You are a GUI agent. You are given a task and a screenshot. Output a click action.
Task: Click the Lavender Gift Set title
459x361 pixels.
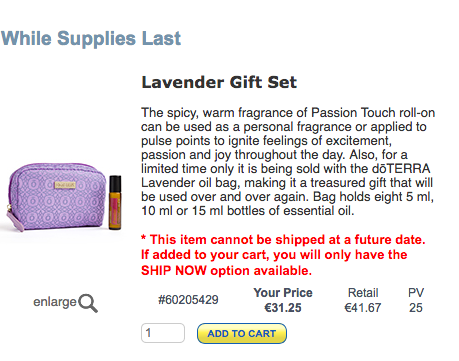pyautogui.click(x=219, y=82)
